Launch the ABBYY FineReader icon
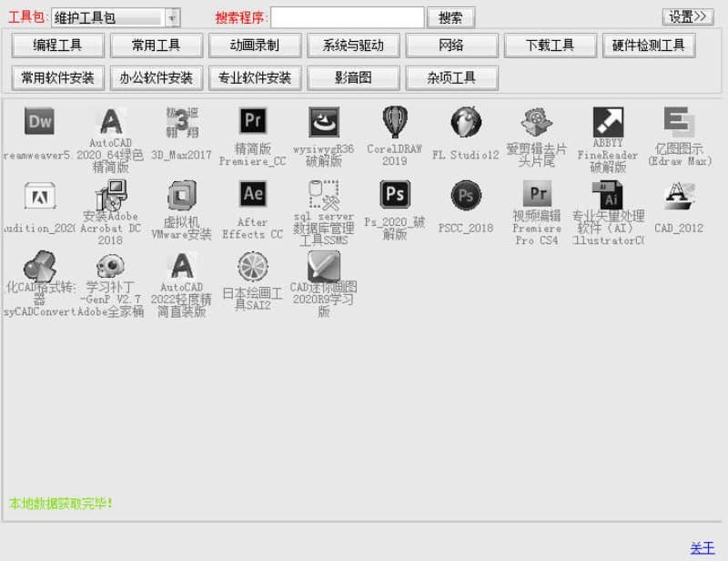 click(608, 122)
